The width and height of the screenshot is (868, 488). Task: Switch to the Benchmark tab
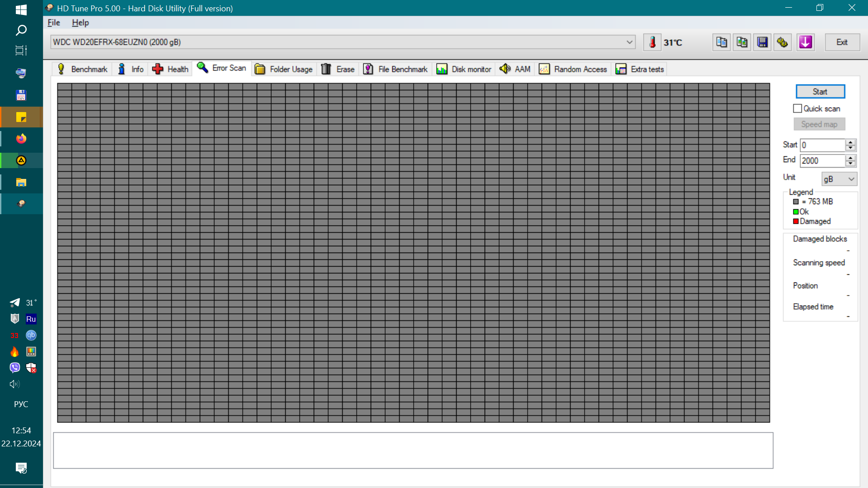click(x=82, y=69)
